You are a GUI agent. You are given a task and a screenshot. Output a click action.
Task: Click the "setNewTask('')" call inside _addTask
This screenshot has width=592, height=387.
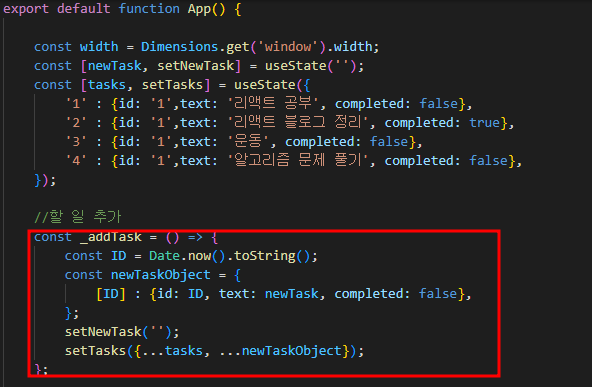[119, 332]
